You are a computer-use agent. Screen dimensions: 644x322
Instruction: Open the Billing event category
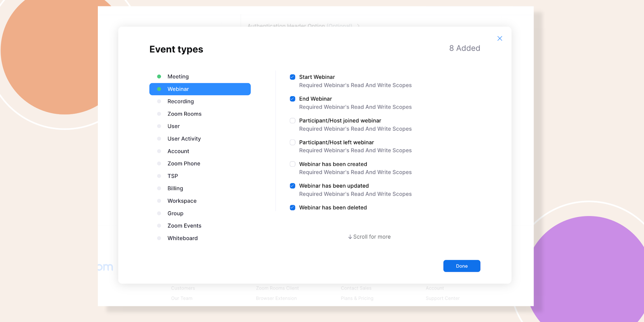coord(200,188)
